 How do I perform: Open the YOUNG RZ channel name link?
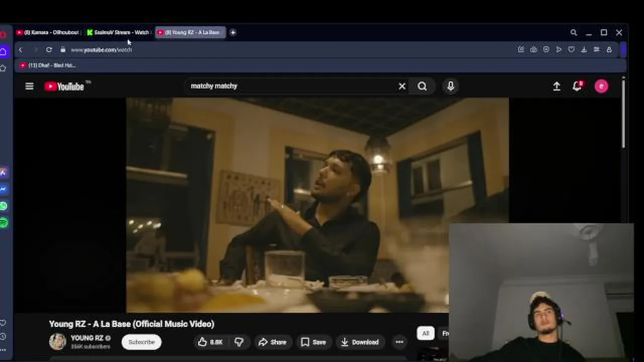87,338
